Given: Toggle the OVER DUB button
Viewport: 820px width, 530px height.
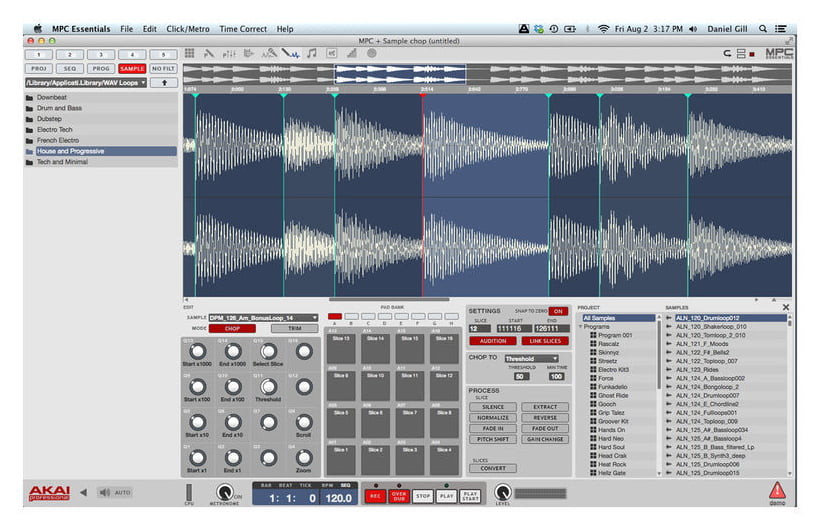Looking at the screenshot, I should [x=398, y=496].
